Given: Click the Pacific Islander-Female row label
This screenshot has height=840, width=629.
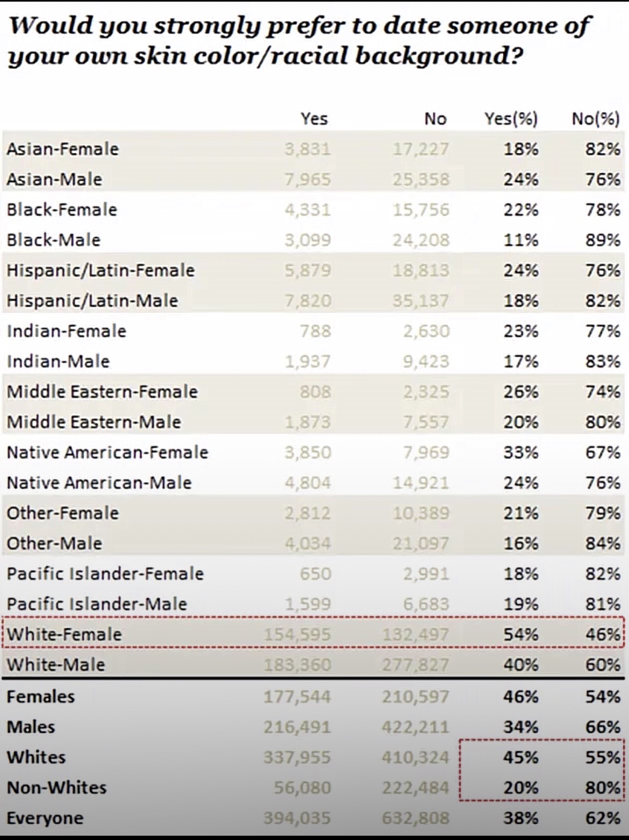Looking at the screenshot, I should pos(105,574).
